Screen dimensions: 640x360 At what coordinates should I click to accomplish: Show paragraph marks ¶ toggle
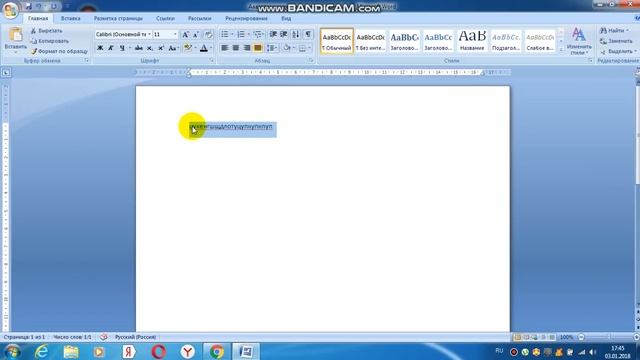point(308,34)
